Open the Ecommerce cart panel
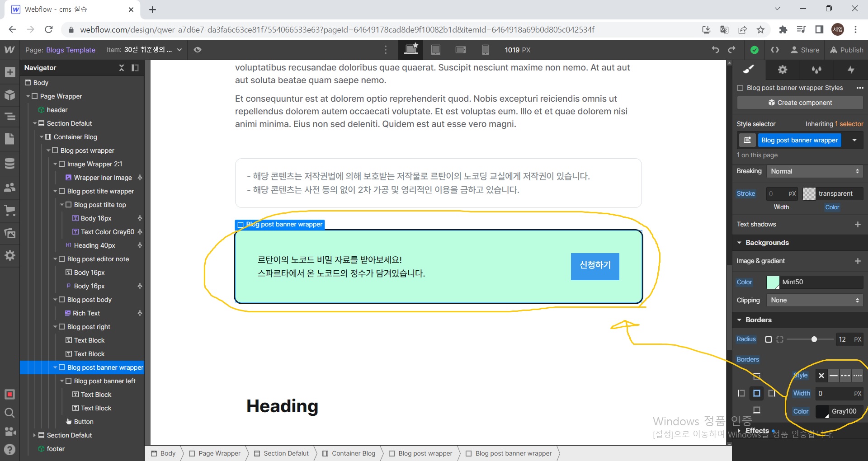The width and height of the screenshot is (868, 461). 9,210
